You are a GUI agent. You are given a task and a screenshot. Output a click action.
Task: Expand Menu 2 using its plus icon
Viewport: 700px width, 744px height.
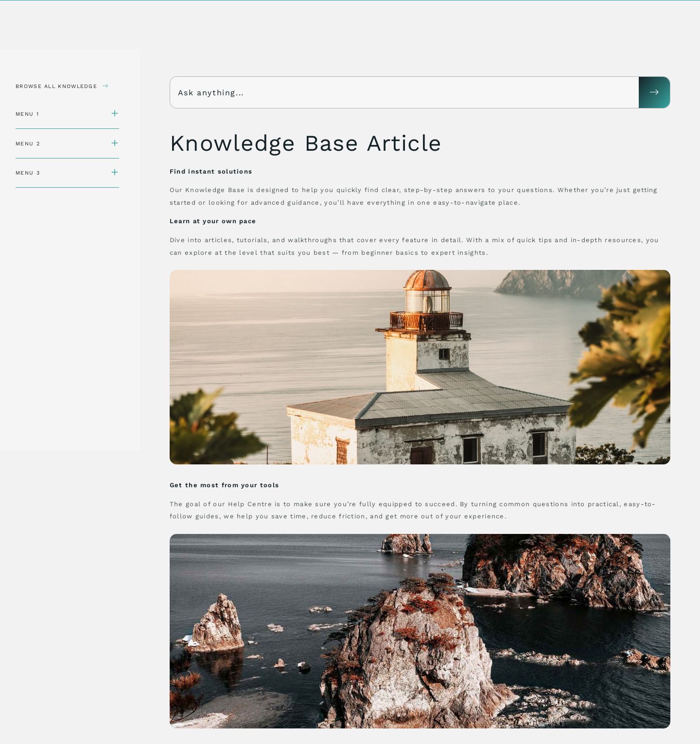pos(115,143)
